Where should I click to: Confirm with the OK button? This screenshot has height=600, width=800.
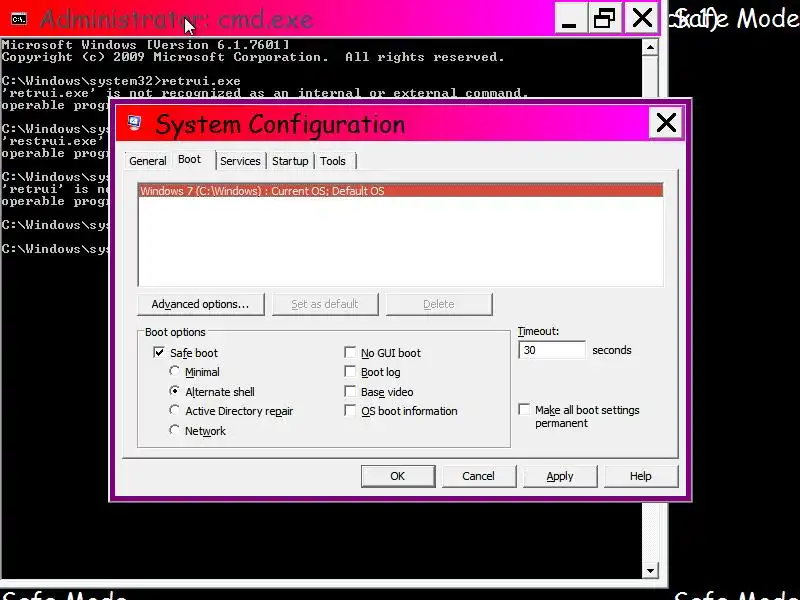point(398,476)
